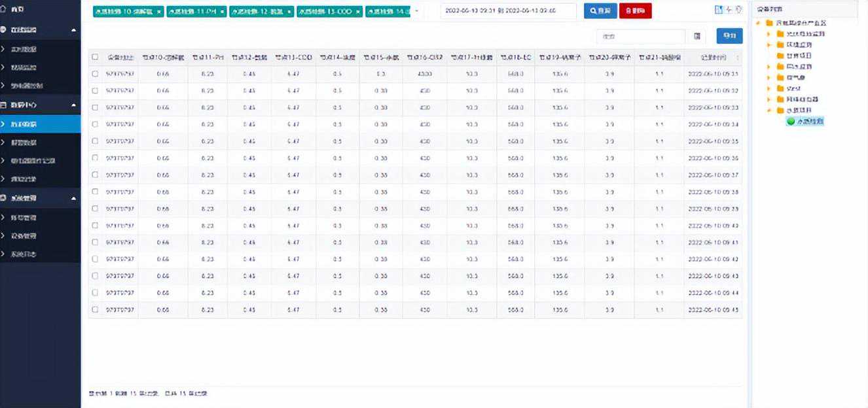The width and height of the screenshot is (868, 408).
Task: Check the first data row's checkbox
Action: pos(95,74)
